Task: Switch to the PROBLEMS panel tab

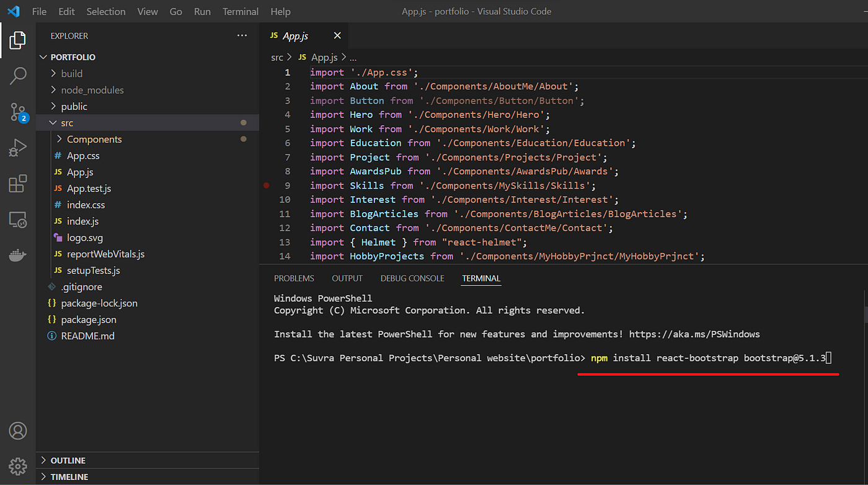Action: click(x=294, y=278)
